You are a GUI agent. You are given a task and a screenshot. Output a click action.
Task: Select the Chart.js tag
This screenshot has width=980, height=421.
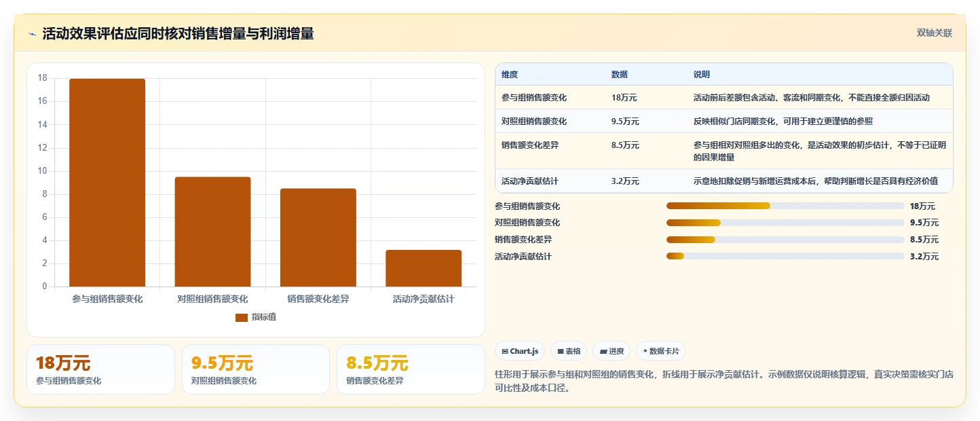520,351
